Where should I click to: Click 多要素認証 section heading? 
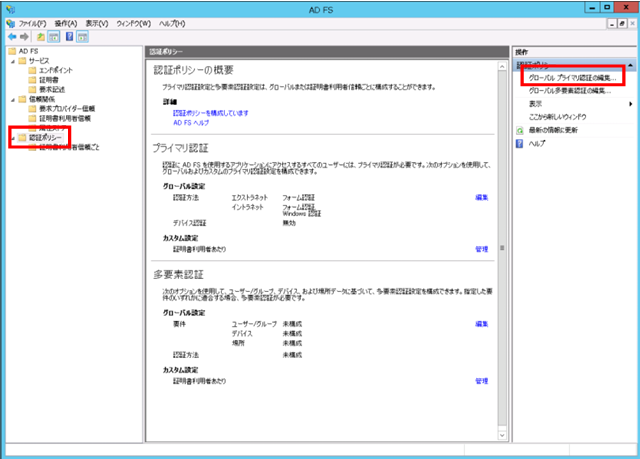(x=178, y=275)
